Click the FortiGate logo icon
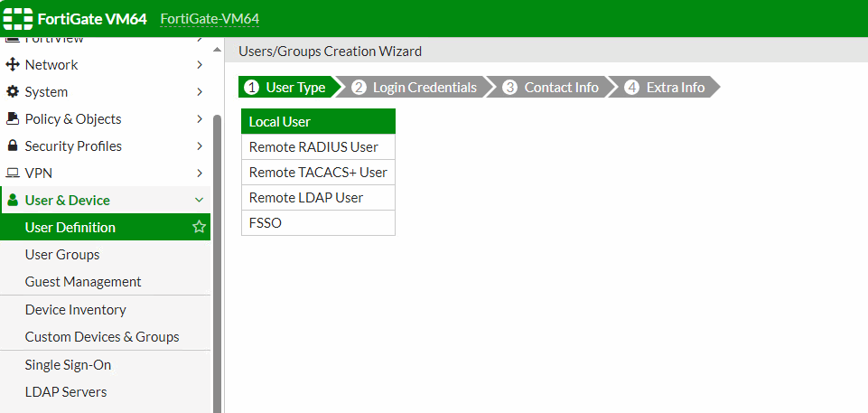 (x=18, y=19)
